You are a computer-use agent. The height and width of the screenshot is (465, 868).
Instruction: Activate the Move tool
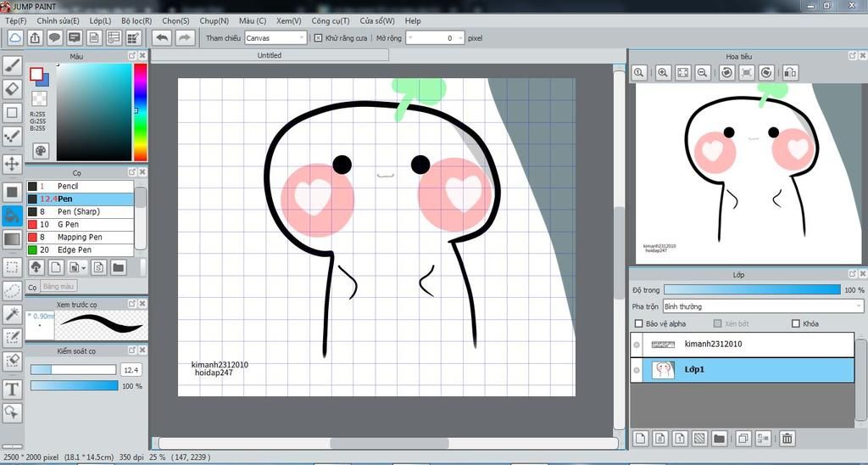(12, 164)
